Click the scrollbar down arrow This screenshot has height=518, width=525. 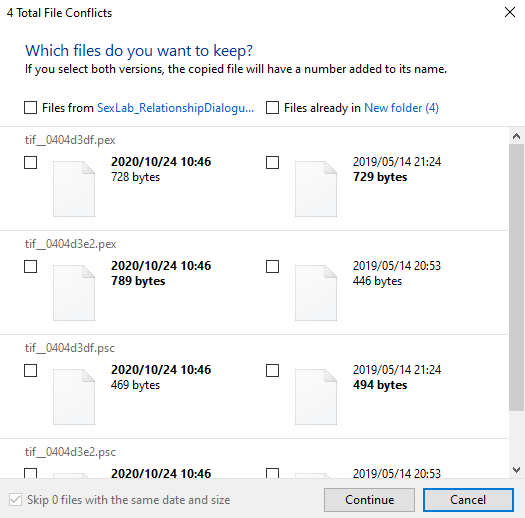(516, 470)
